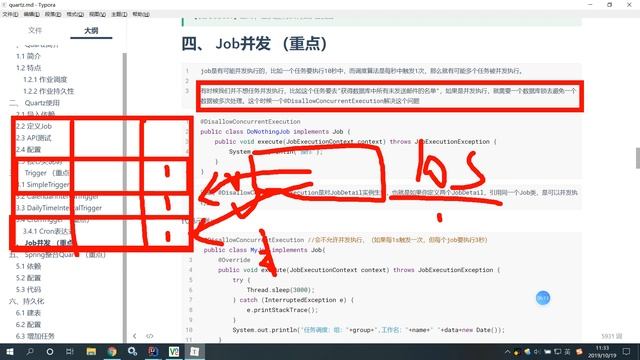Open IntelliJ IDEA from taskbar
The height and width of the screenshot is (360, 640).
coord(153,351)
